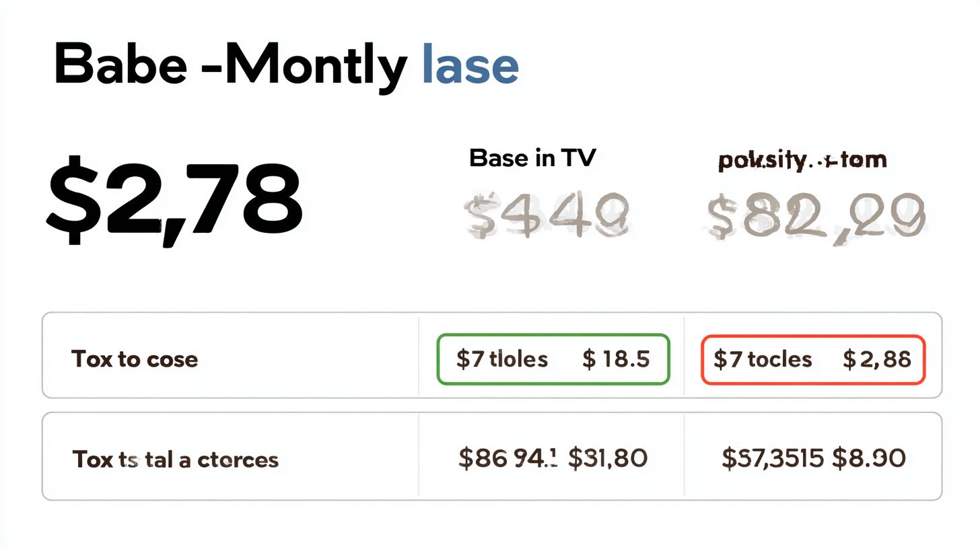Select the $8.90 amount
The image size is (980, 549).
tap(869, 458)
